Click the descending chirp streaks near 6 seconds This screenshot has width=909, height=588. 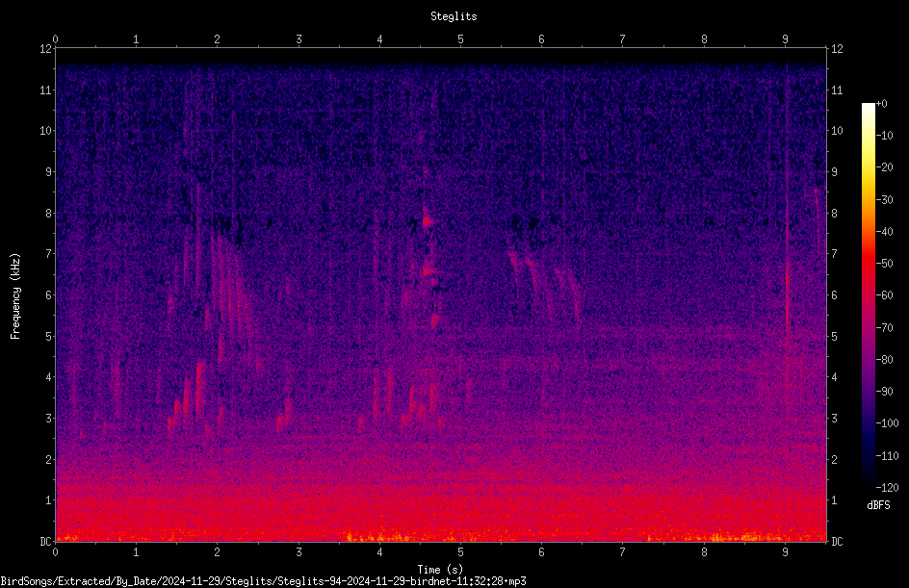[x=545, y=284]
